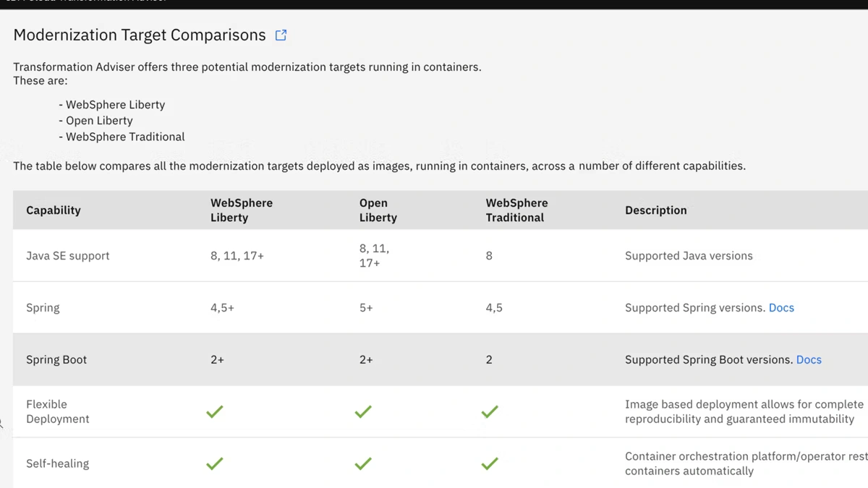Click the WebSphere Traditional checkmark for Flexible Deployment
The image size is (868, 488).
[x=490, y=411]
